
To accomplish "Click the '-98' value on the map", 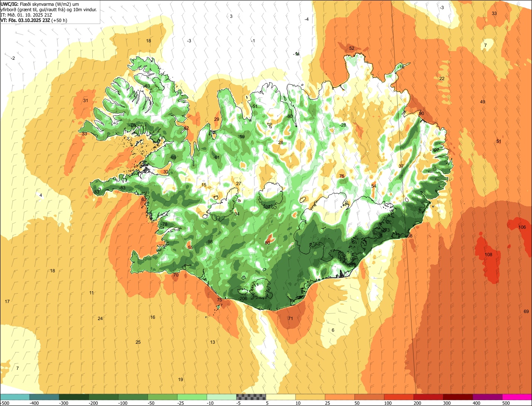I will pyautogui.click(x=209, y=242).
